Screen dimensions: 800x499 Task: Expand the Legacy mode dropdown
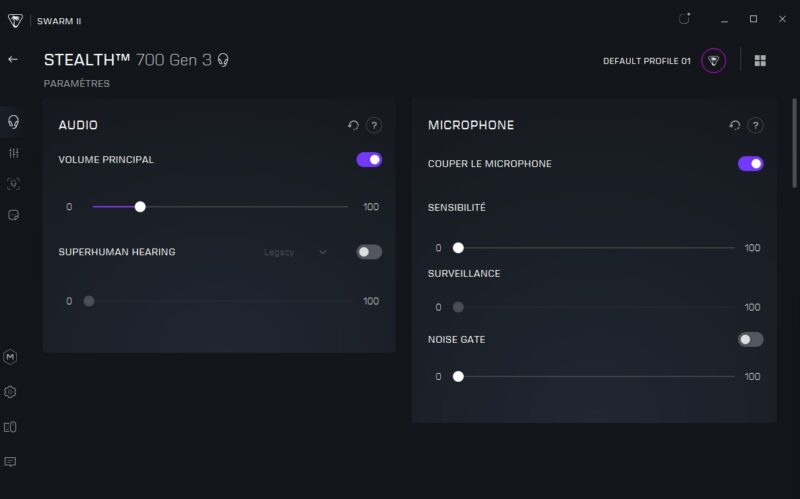[295, 252]
